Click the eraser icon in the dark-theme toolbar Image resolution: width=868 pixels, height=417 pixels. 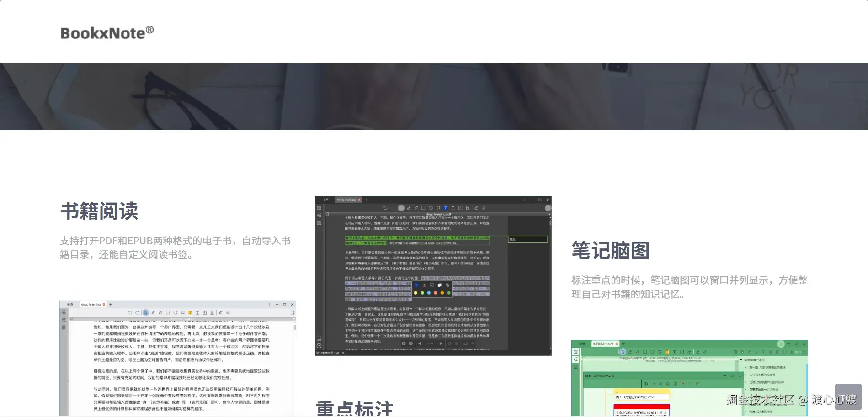click(483, 208)
